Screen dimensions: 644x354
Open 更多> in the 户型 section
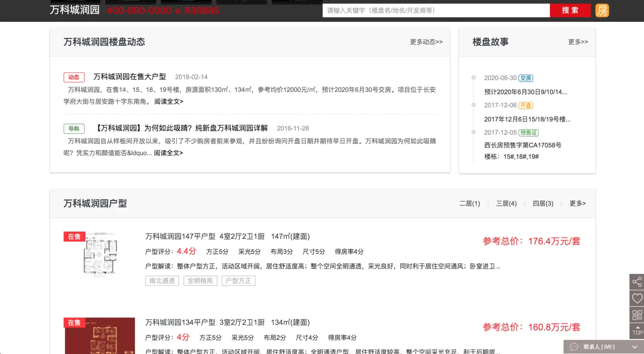click(577, 203)
